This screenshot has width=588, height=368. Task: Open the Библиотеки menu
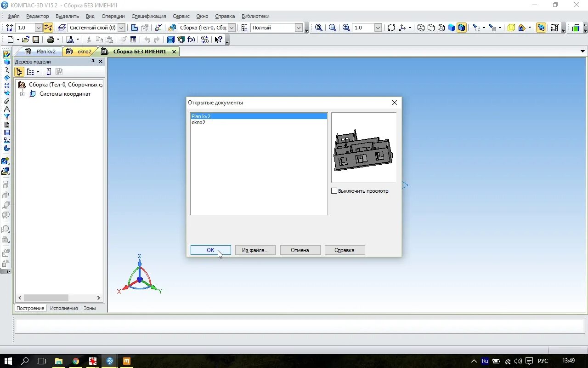[255, 16]
